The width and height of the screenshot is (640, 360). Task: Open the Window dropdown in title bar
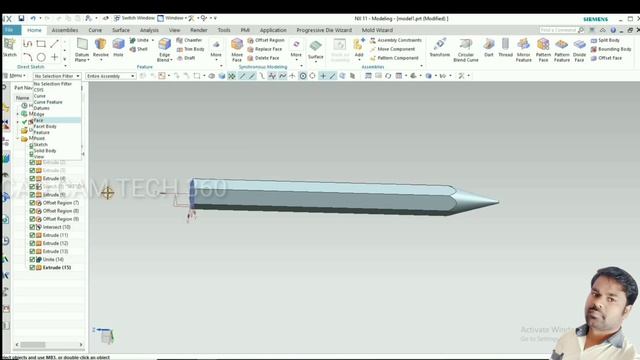(172, 18)
